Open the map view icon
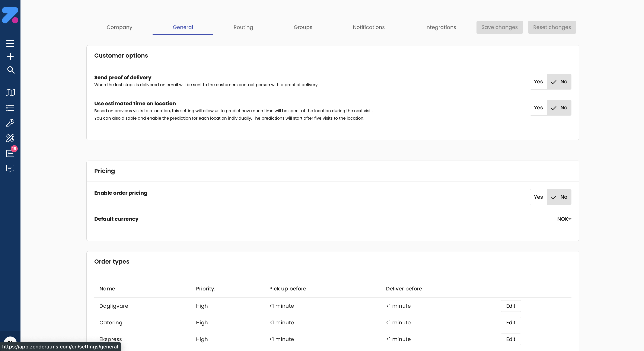Viewport: 644px width, 351px height. 10,92
